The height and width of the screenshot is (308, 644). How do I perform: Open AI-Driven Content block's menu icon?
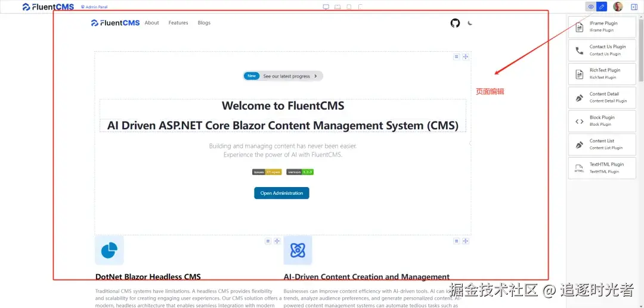click(456, 241)
